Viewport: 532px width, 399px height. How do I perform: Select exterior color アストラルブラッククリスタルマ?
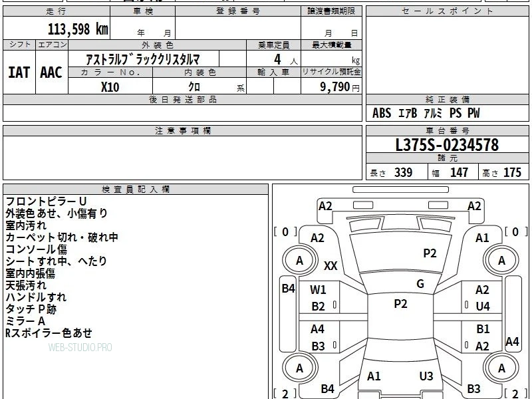tap(143, 59)
